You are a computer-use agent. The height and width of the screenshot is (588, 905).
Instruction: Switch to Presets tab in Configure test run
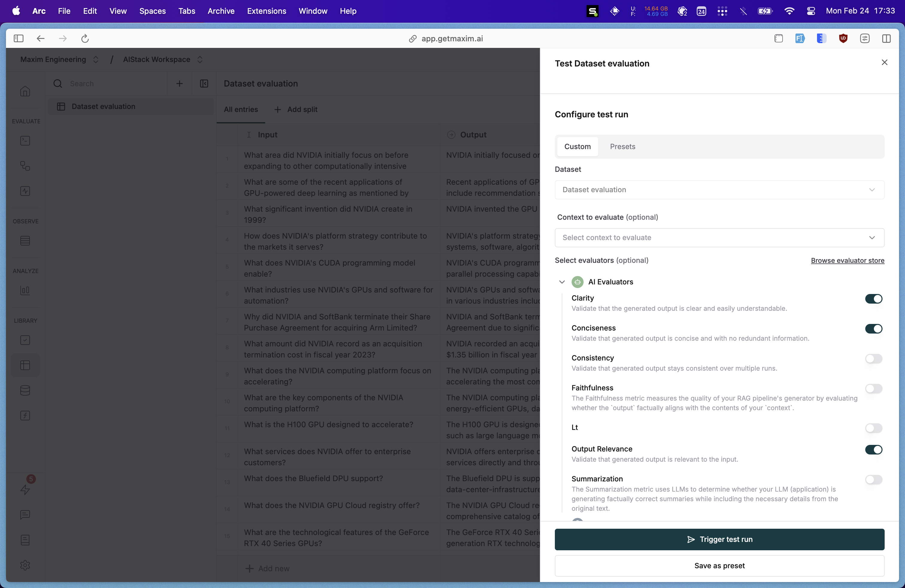click(622, 146)
